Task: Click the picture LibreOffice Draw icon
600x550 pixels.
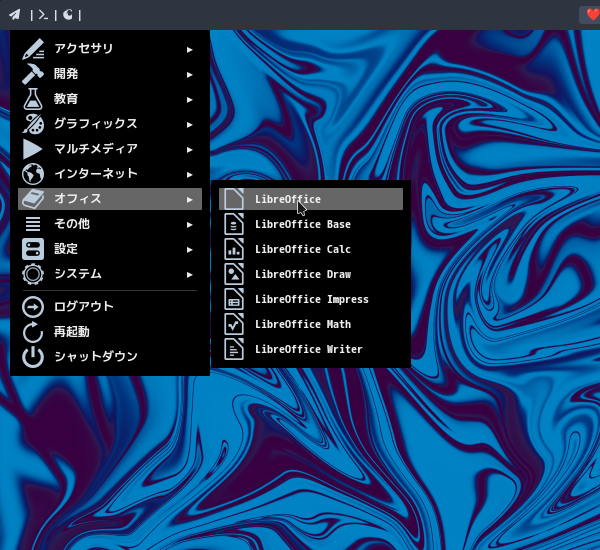Action: point(234,274)
